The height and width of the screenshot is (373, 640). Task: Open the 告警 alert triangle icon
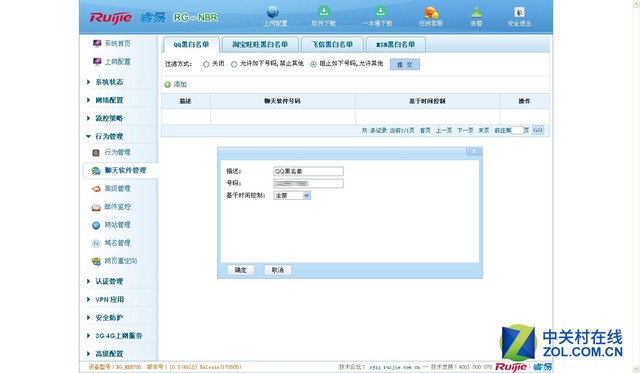(x=476, y=12)
